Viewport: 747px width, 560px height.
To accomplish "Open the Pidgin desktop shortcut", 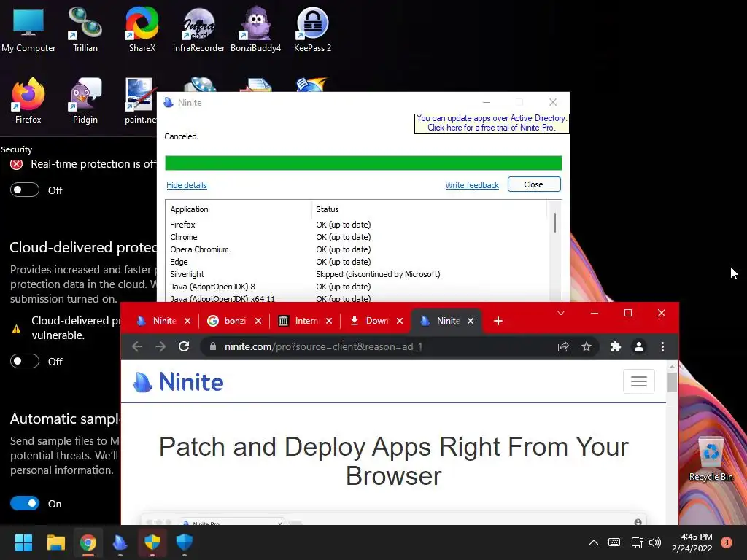I will [85, 101].
